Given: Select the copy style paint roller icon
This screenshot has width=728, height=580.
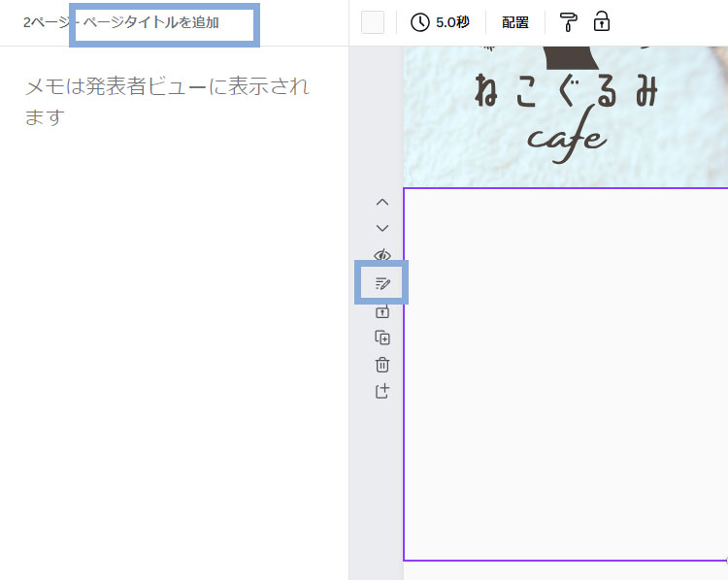Looking at the screenshot, I should click(x=568, y=22).
